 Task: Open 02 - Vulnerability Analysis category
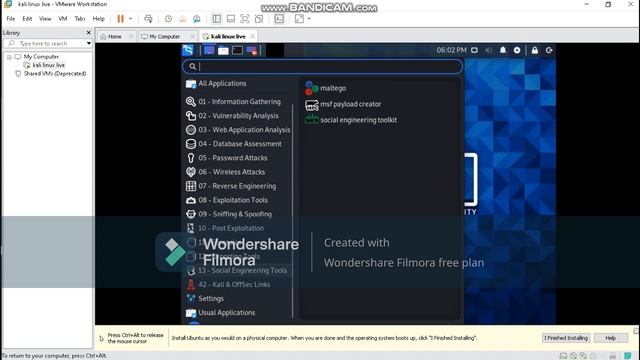click(238, 116)
